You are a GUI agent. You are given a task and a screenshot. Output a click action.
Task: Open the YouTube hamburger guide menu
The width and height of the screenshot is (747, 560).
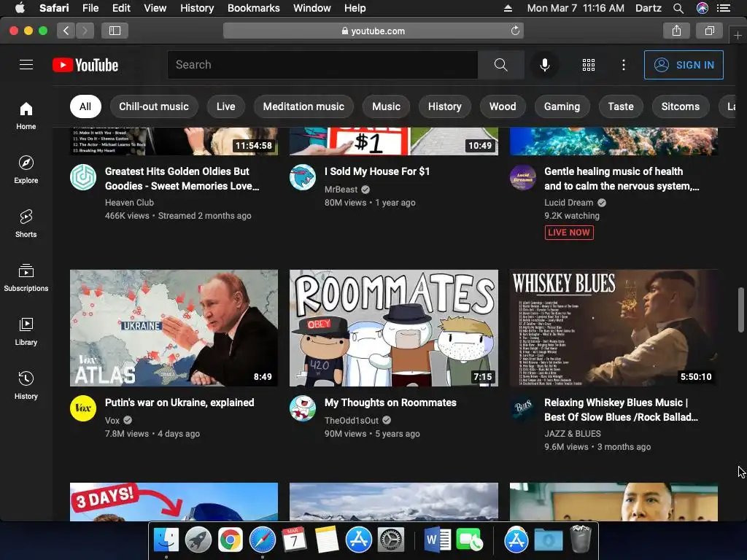[x=26, y=65]
